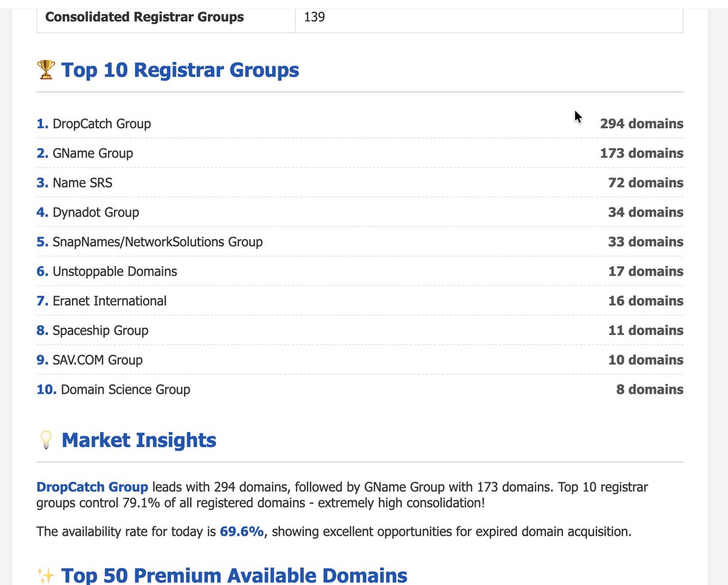
Task: Click the sparkles icon beside Top 50 Premium
Action: (x=46, y=575)
